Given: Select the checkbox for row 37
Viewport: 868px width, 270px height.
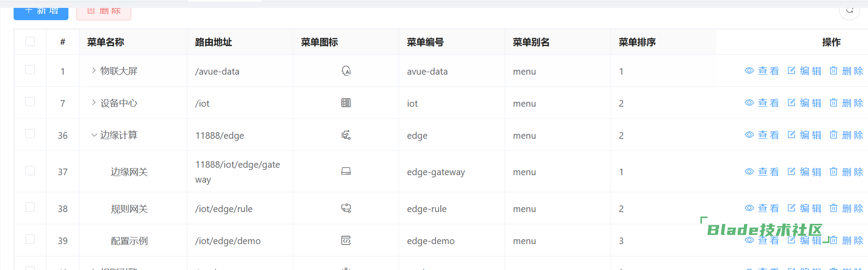Looking at the screenshot, I should click(x=30, y=171).
